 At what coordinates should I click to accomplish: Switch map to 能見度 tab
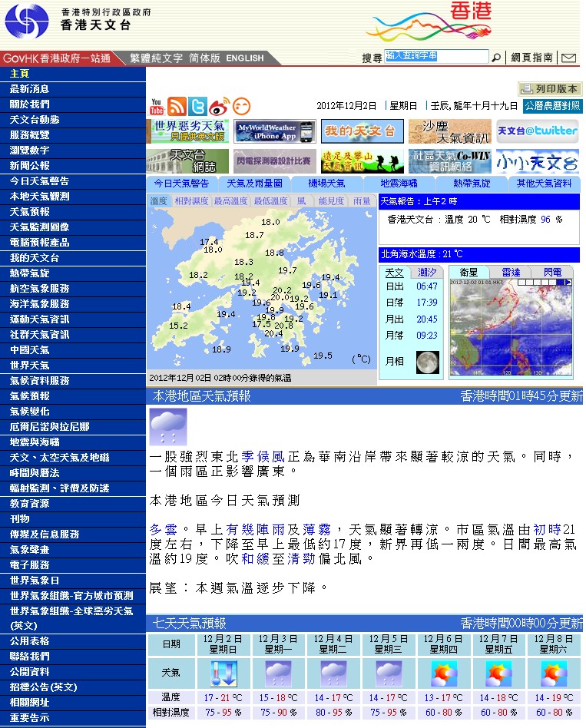(331, 201)
